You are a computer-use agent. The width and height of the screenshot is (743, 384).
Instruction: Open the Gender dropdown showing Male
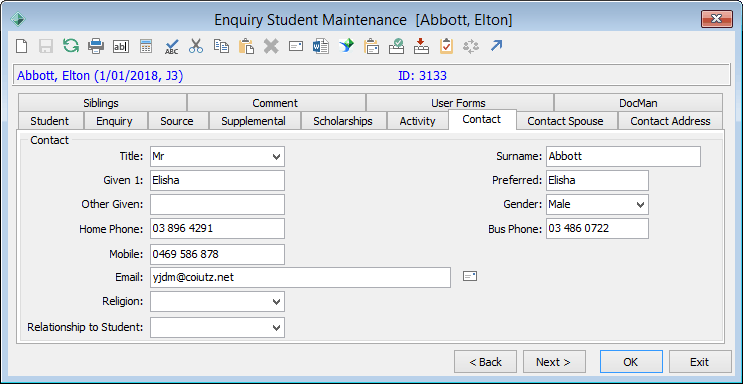click(x=597, y=204)
